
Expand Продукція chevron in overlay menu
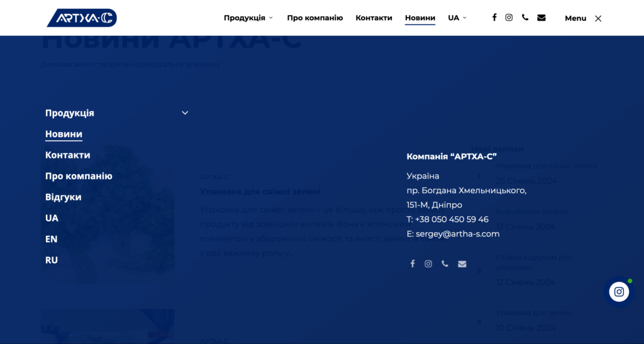185,113
